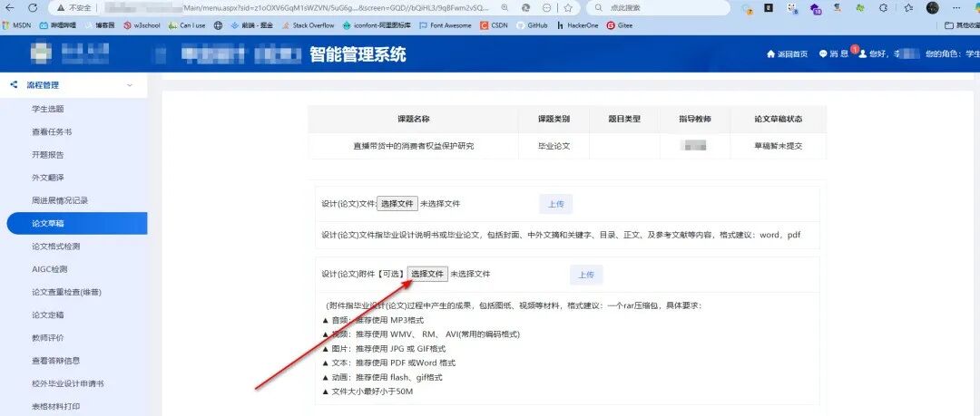Open 表格材料打印 in the sidebar

click(x=55, y=406)
